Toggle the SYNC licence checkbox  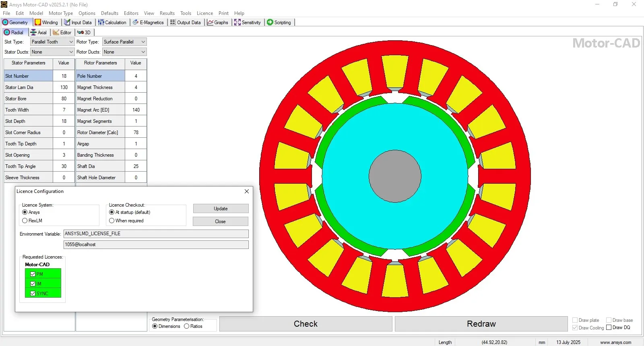pos(33,294)
